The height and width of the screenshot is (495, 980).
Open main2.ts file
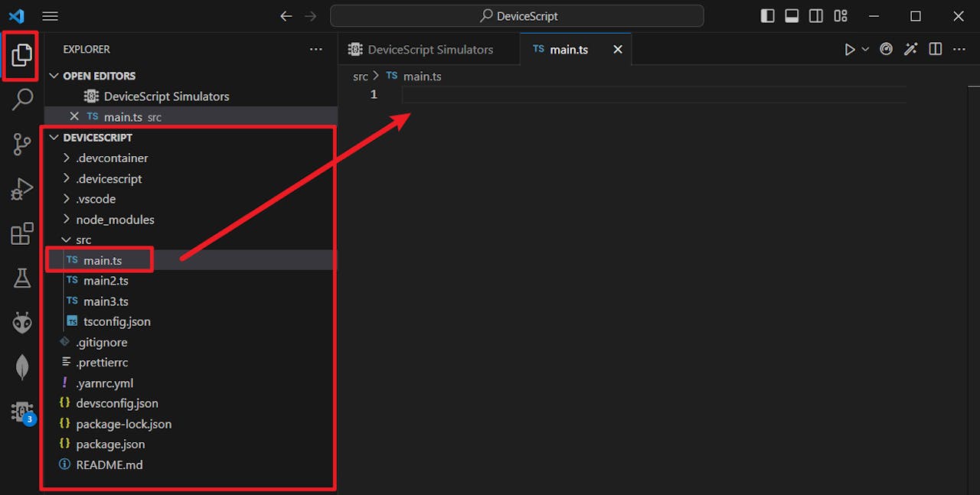click(191, 281)
